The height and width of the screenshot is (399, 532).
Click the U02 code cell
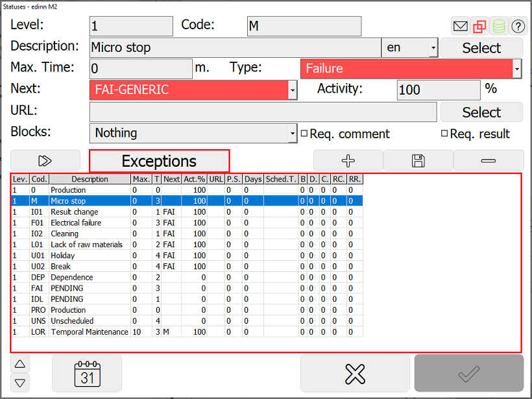pyautogui.click(x=40, y=267)
